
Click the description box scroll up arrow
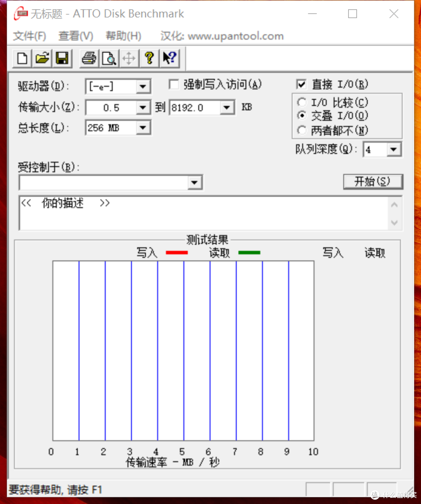tap(394, 204)
